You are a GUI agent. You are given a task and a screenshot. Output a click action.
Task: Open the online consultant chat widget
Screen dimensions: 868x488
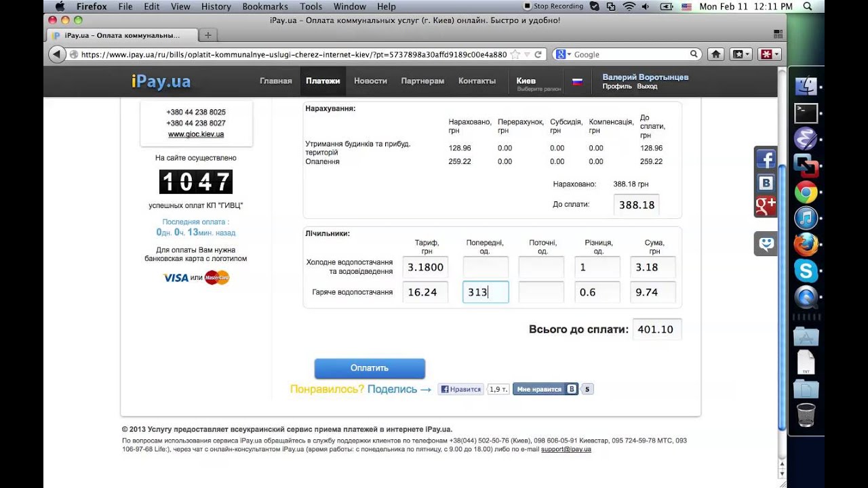pyautogui.click(x=766, y=244)
